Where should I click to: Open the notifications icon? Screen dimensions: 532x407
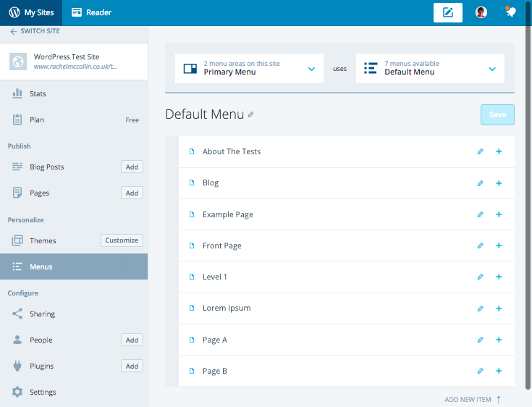click(510, 12)
